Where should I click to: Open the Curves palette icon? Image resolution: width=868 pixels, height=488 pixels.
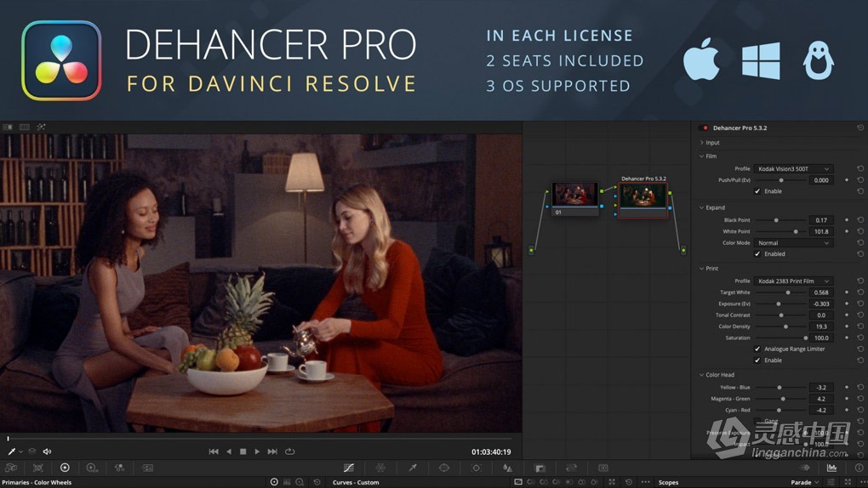click(348, 468)
